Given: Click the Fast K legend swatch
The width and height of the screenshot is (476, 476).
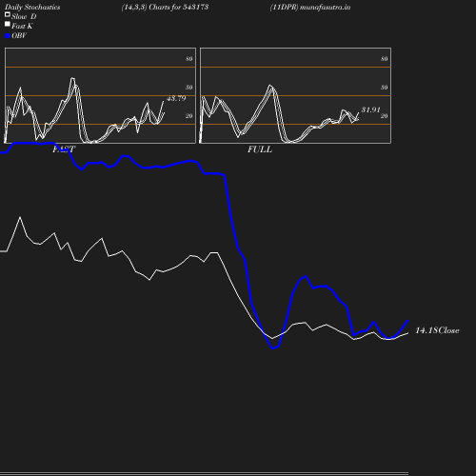Looking at the screenshot, I should (x=8, y=24).
